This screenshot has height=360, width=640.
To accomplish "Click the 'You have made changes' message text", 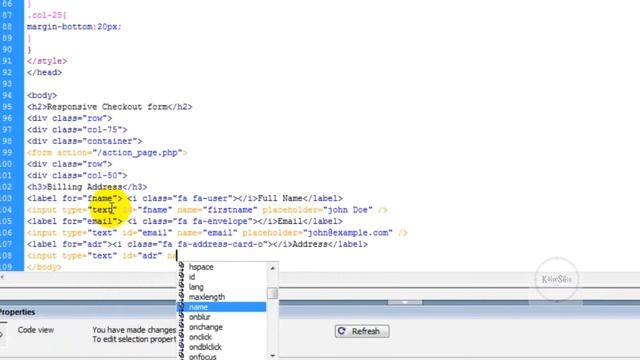I will [134, 329].
